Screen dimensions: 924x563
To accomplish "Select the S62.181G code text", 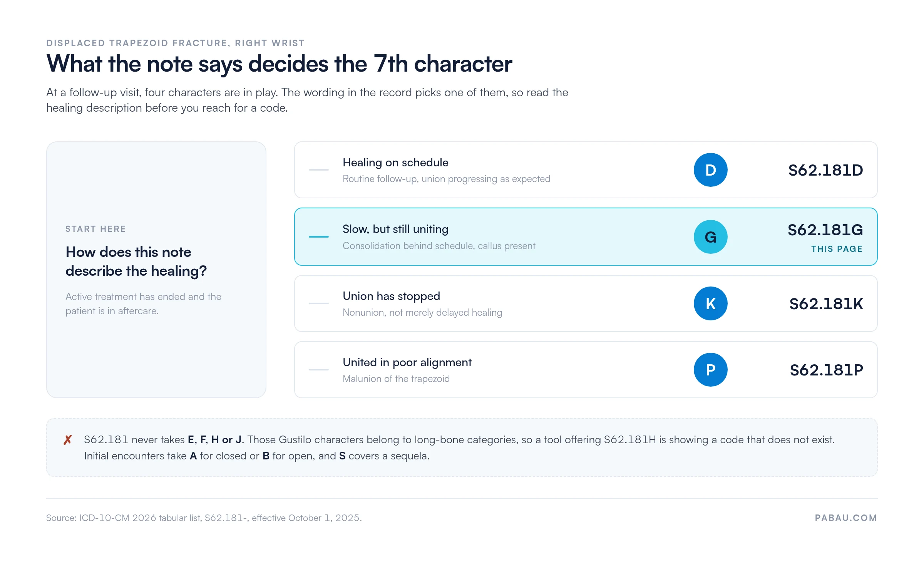I will (825, 230).
